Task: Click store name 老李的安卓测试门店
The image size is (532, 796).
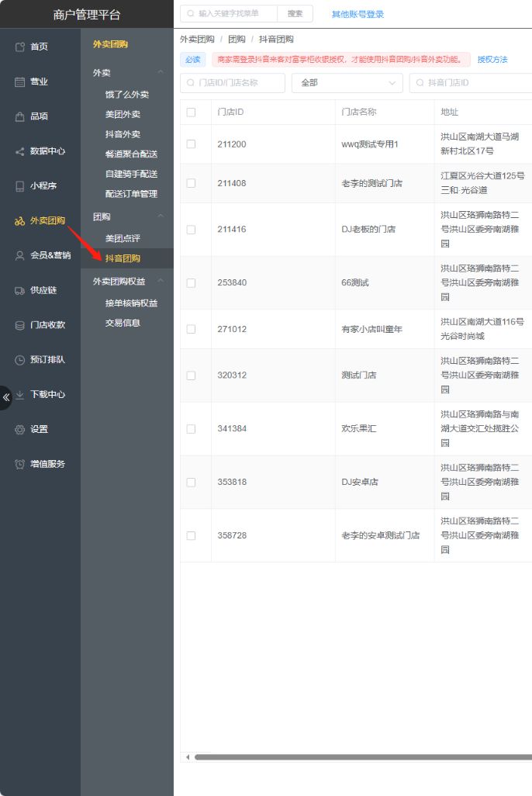Action: click(381, 535)
